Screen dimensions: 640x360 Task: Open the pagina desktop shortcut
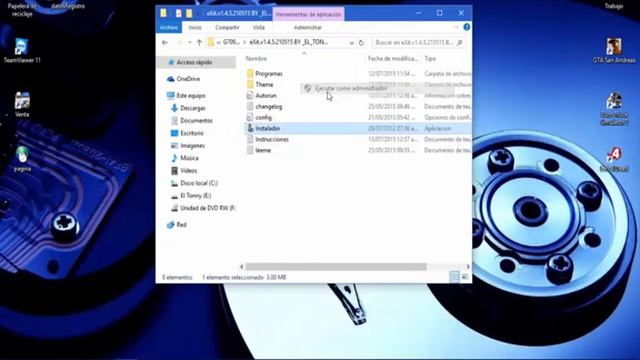(22, 159)
